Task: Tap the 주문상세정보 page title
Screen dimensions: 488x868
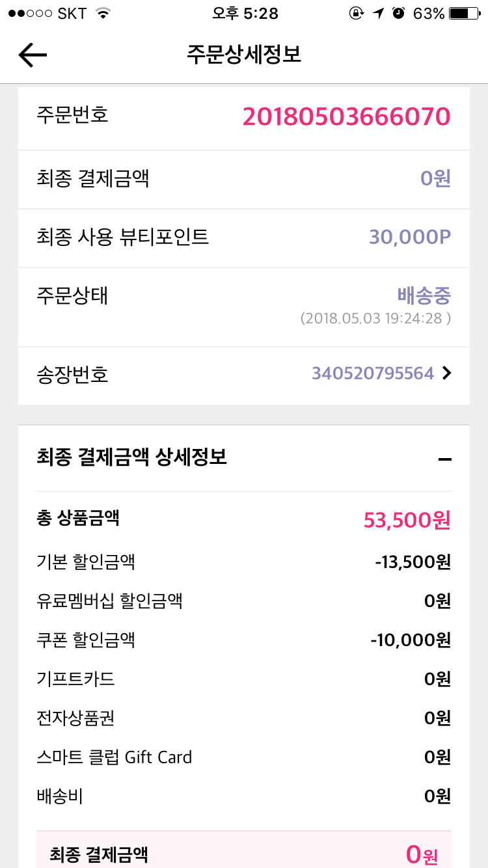Action: click(244, 55)
